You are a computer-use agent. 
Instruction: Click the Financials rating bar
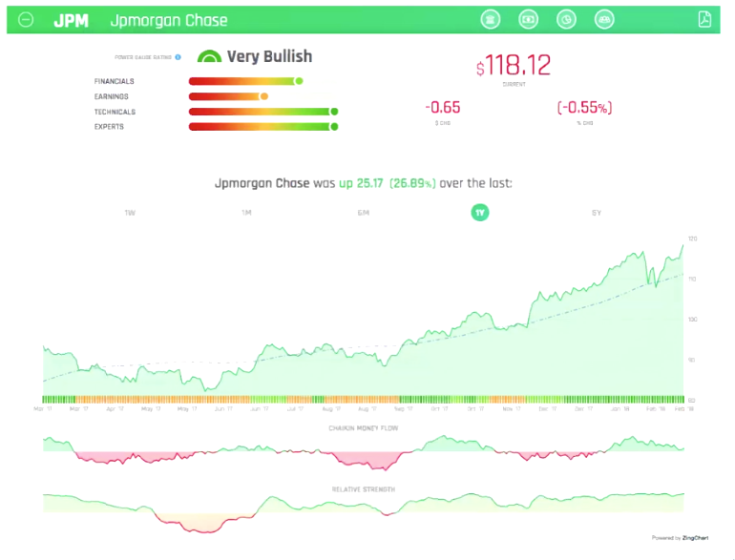coord(245,81)
